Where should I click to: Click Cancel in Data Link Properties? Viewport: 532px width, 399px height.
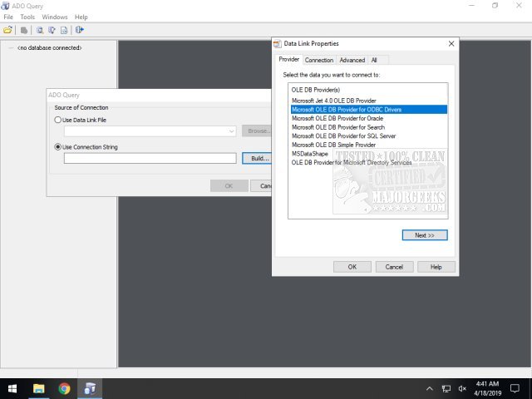tap(394, 267)
